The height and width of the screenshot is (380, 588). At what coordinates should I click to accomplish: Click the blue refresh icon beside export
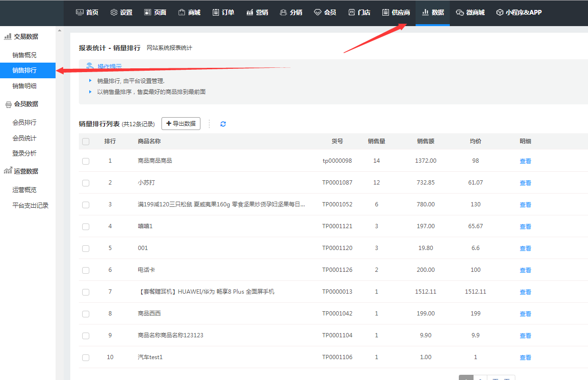[223, 124]
